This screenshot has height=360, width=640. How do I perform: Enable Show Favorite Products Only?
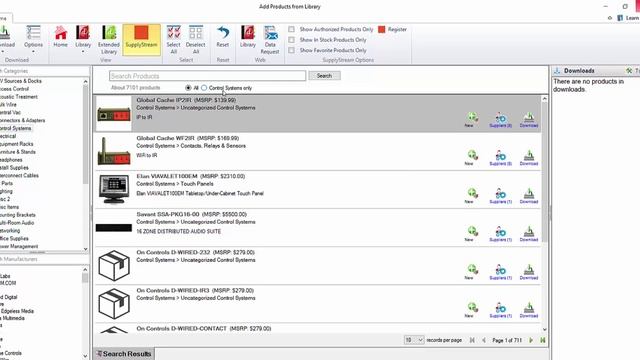click(x=291, y=50)
